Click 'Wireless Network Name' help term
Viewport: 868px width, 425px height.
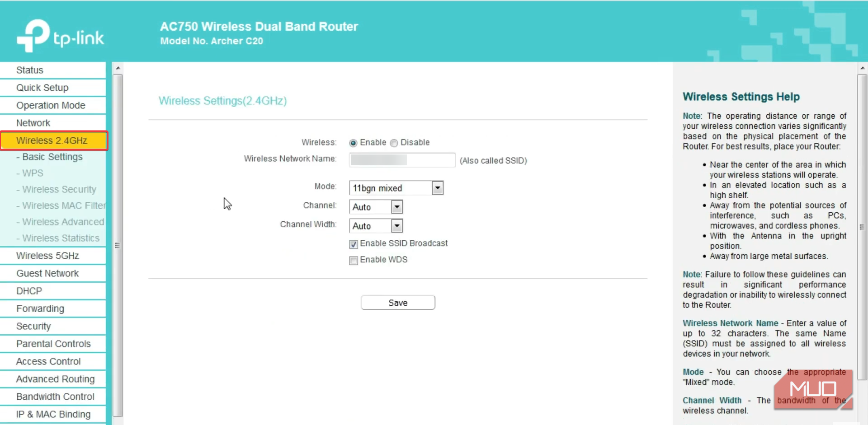pyautogui.click(x=731, y=323)
